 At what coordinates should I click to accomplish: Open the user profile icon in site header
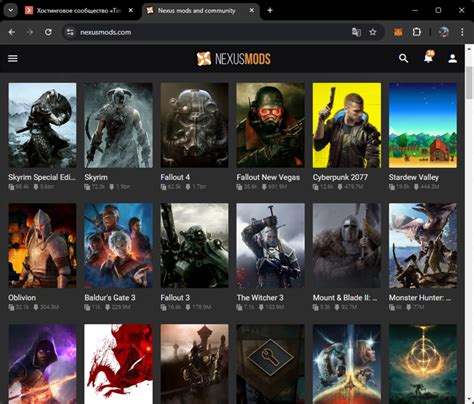[x=452, y=59]
